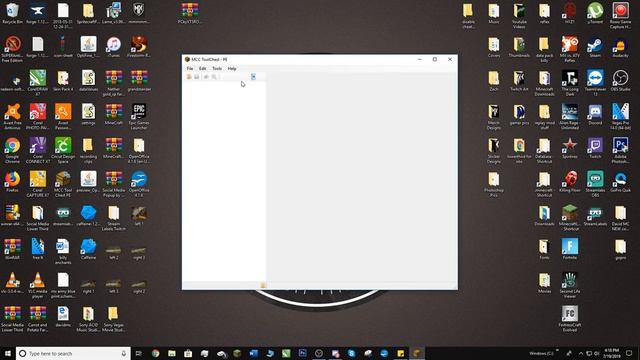Launch the Epic Games Launcher shortcut

pyautogui.click(x=139, y=117)
